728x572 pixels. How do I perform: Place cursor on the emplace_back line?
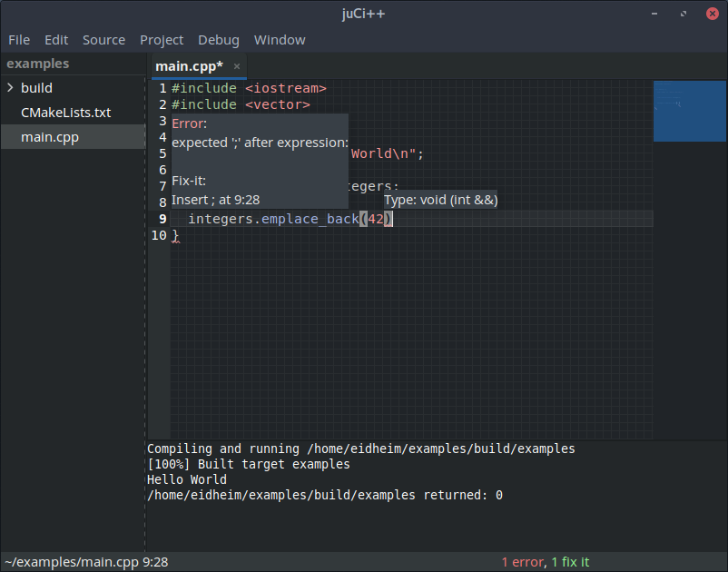(x=272, y=219)
